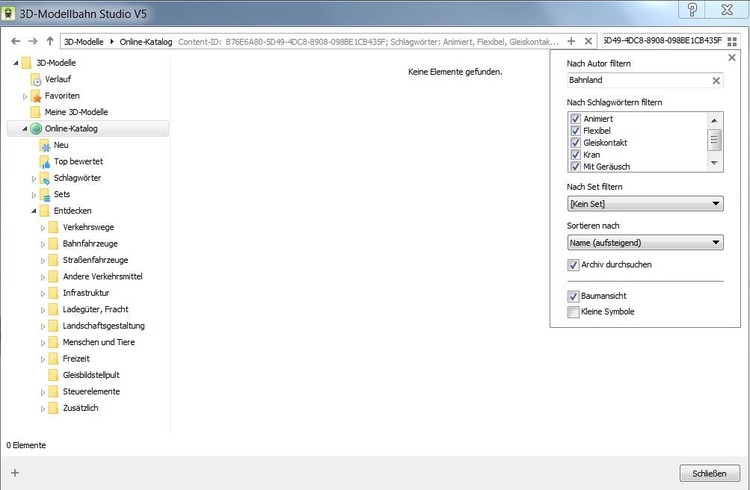The width and height of the screenshot is (750, 490).
Task: Toggle Archiv durchsuchen checkbox
Action: click(x=573, y=265)
